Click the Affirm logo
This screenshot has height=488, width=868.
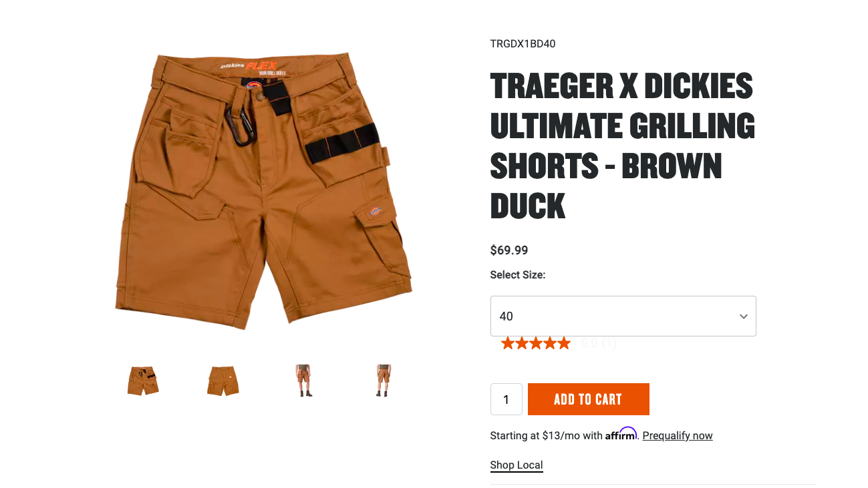click(x=621, y=434)
